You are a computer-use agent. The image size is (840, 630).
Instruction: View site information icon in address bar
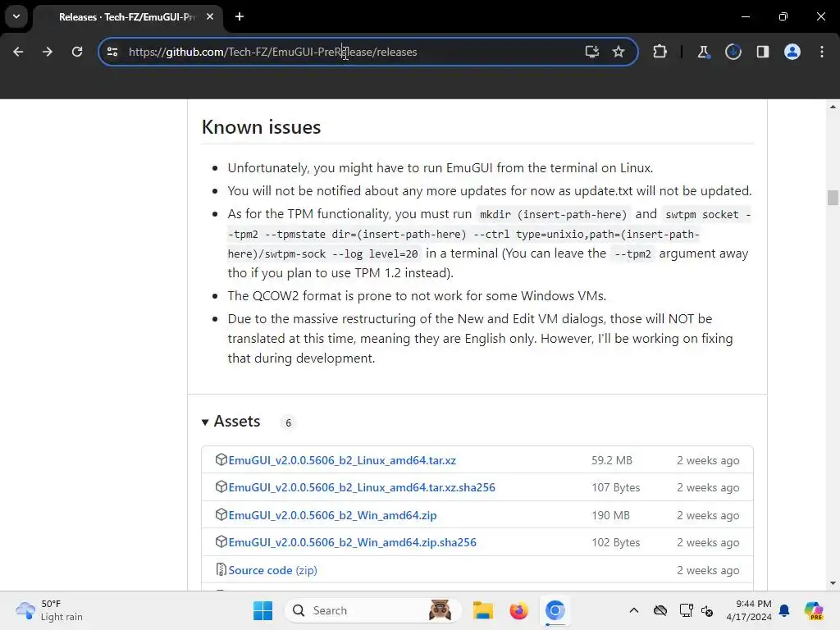(x=112, y=52)
